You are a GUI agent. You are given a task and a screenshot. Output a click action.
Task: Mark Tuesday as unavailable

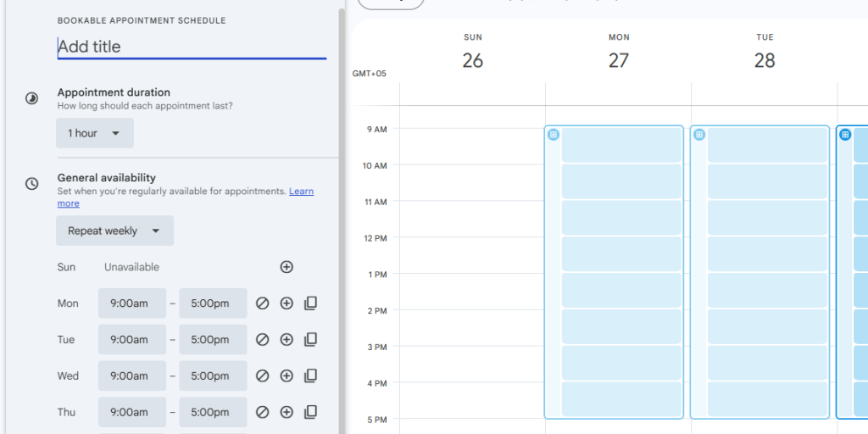coord(262,340)
